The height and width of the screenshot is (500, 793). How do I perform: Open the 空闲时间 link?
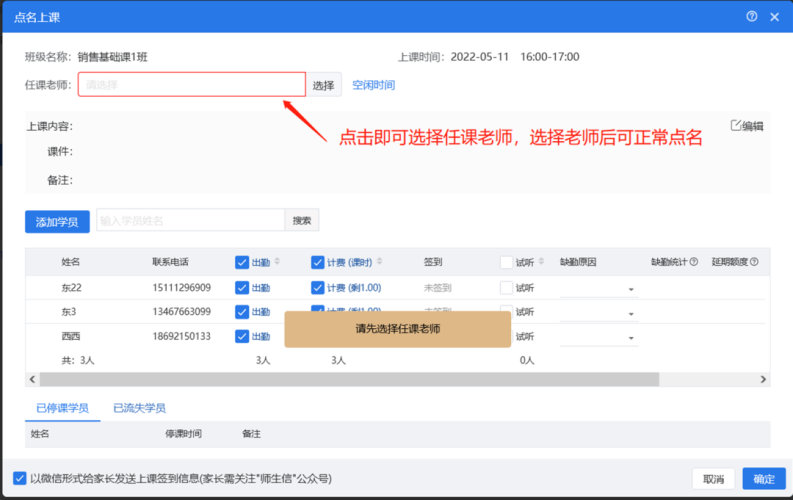tap(373, 85)
